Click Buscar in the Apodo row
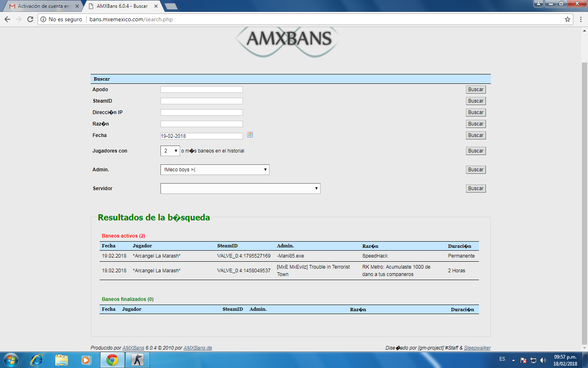 (x=476, y=90)
